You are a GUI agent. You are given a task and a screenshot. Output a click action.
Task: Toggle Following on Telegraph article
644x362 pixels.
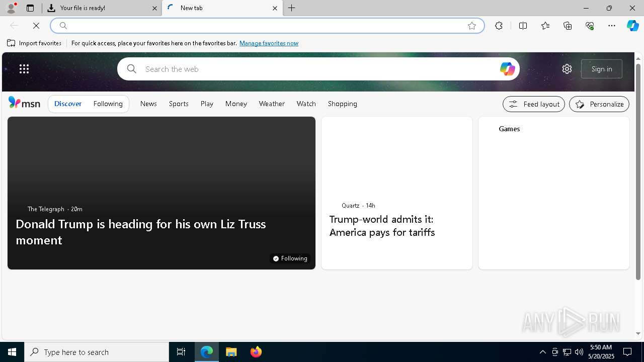(x=290, y=258)
